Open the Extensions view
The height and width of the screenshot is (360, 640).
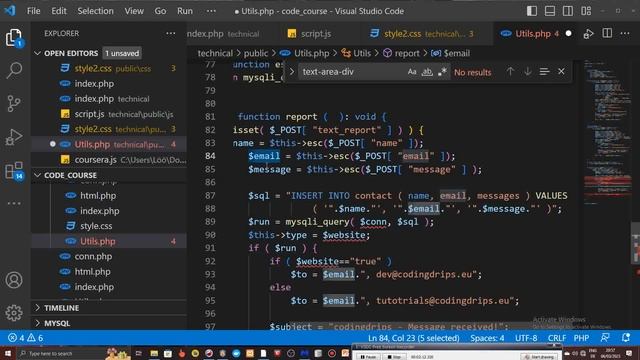tap(14, 170)
